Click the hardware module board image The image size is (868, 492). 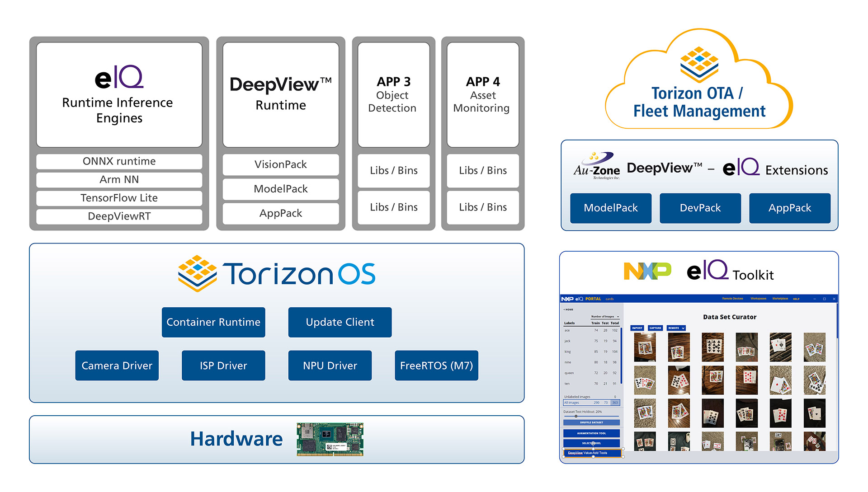[330, 439]
